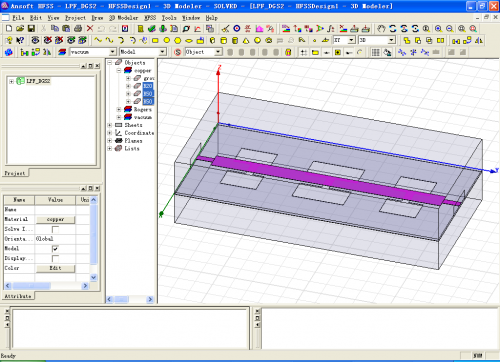Click the Zoom In magnifier icon
Viewport: 500px width, 362px height.
pos(438,29)
